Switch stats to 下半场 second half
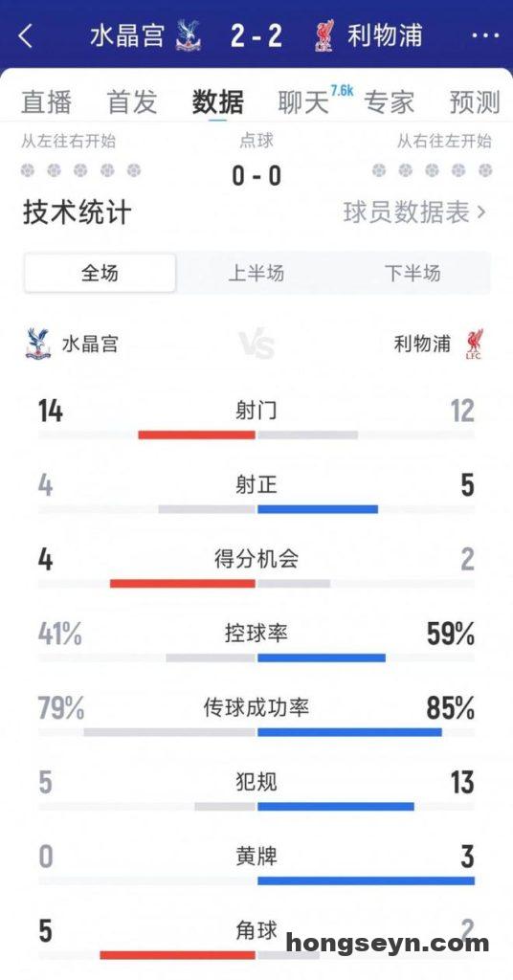This screenshot has width=513, height=980. pyautogui.click(x=413, y=273)
